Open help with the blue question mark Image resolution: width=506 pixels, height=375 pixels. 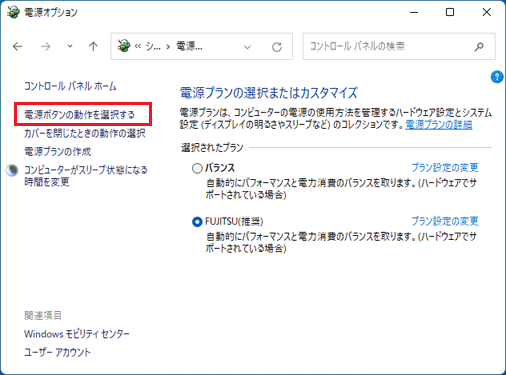[x=497, y=77]
